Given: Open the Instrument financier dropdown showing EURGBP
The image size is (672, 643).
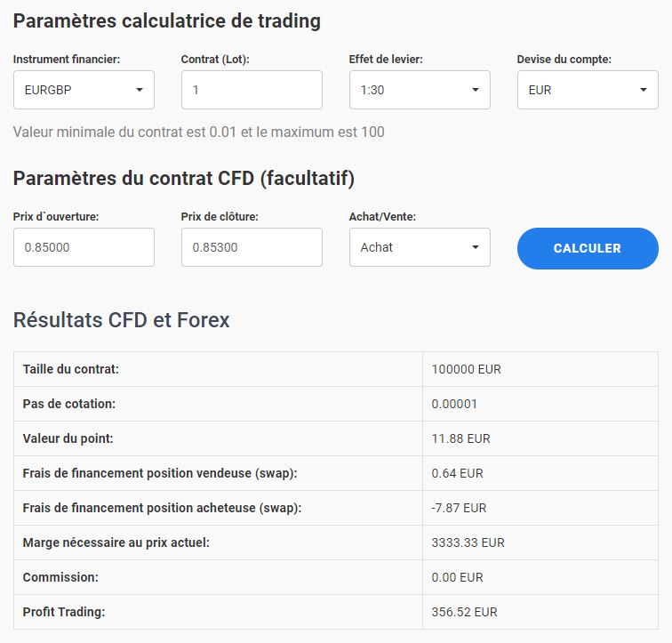Looking at the screenshot, I should (x=84, y=90).
